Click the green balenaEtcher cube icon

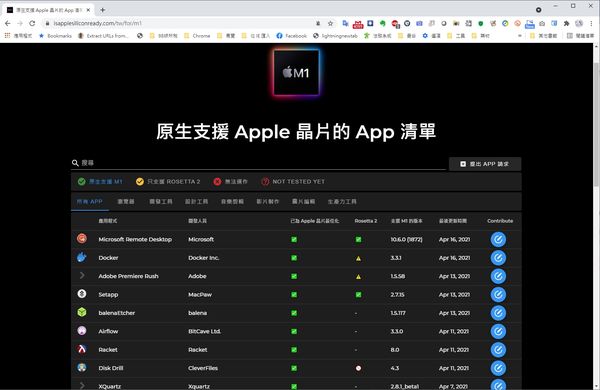coord(82,312)
